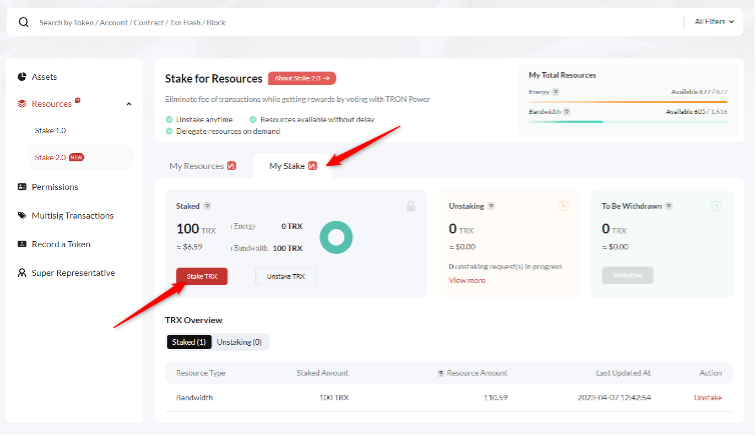Screen dimensions: 756x436
Task: Select Stake 1.0 in sidebar
Action: [50, 131]
